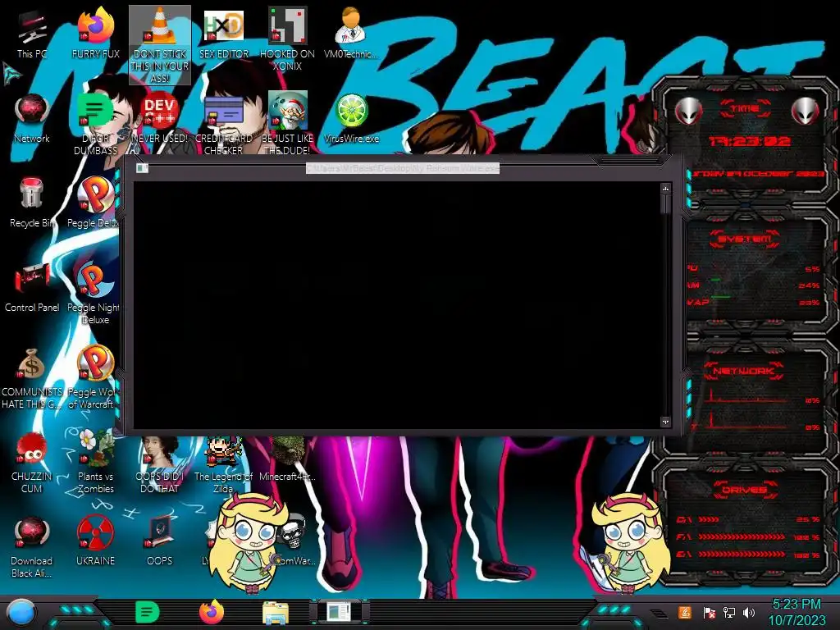Click the My Ransom Ware.exe window title
The width and height of the screenshot is (840, 630).
click(x=402, y=168)
